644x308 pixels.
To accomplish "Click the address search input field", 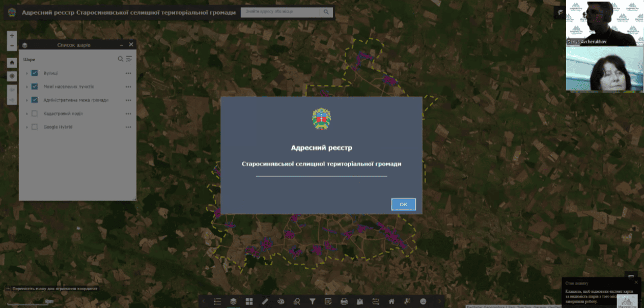I will pos(281,12).
